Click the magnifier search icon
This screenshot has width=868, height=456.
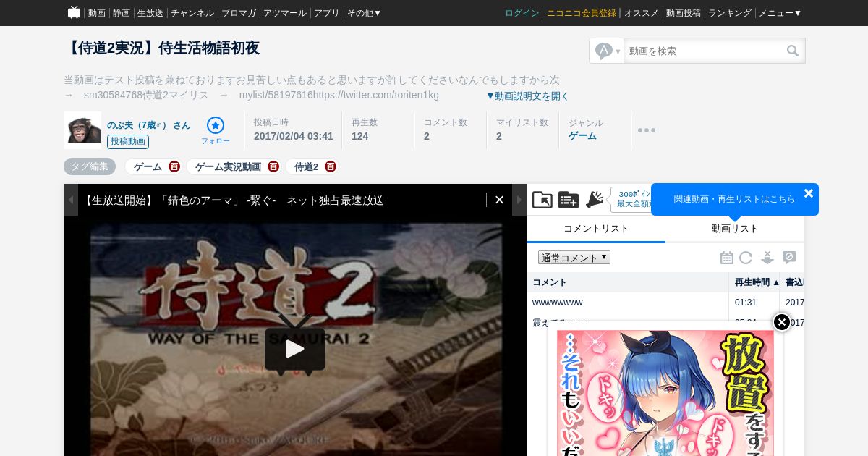point(793,51)
